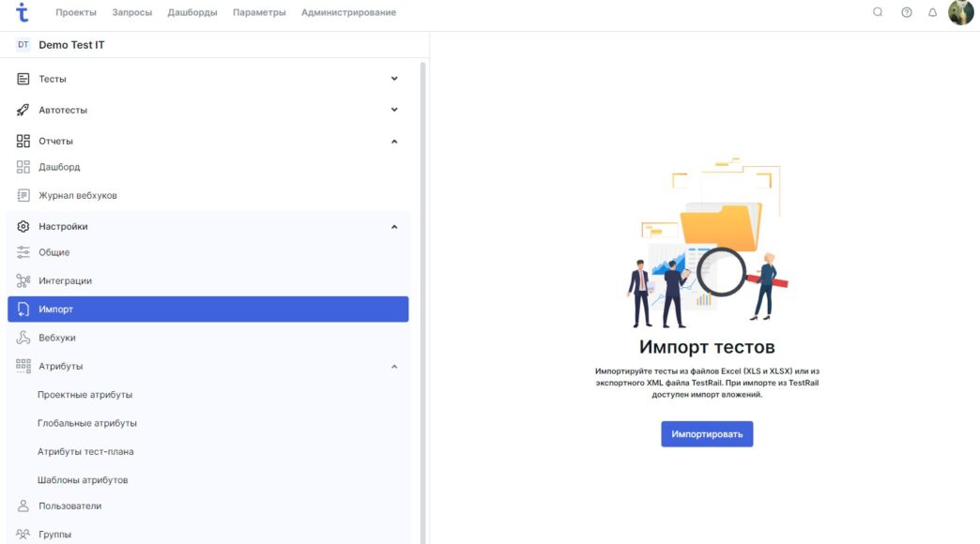Show notifications via the bell icon
This screenshot has width=980, height=544.
932,12
